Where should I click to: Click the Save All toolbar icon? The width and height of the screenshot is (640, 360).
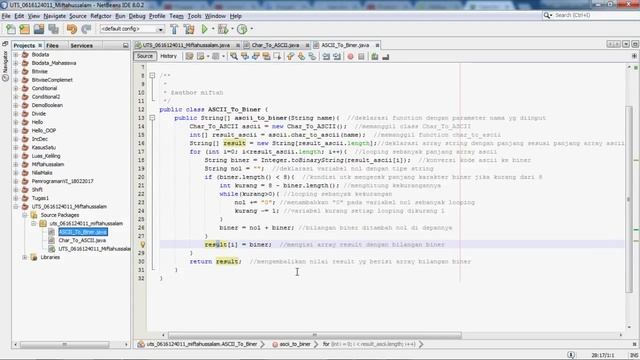pyautogui.click(x=53, y=29)
